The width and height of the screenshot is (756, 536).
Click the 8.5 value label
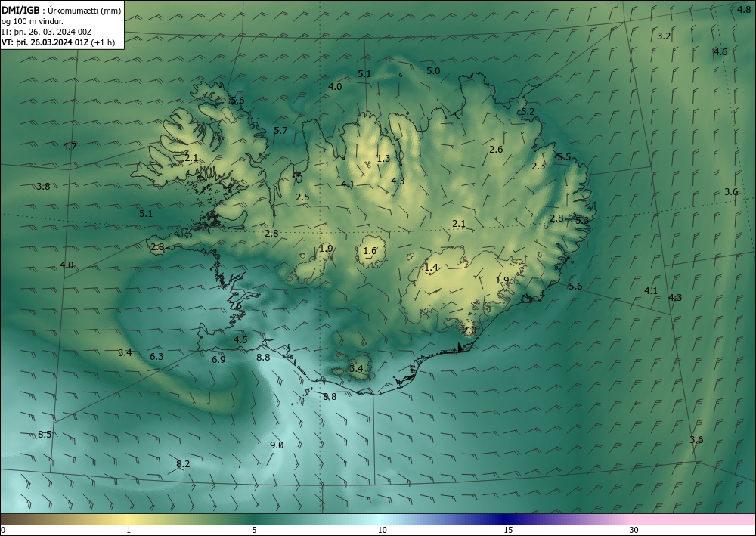pyautogui.click(x=45, y=435)
